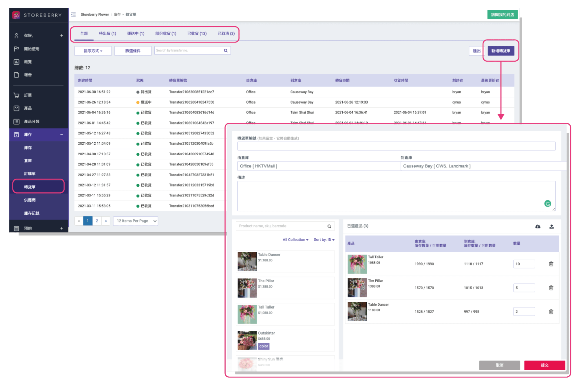579x392 pixels.
Task: Select 供應商 in the sidebar submenu
Action: [30, 200]
